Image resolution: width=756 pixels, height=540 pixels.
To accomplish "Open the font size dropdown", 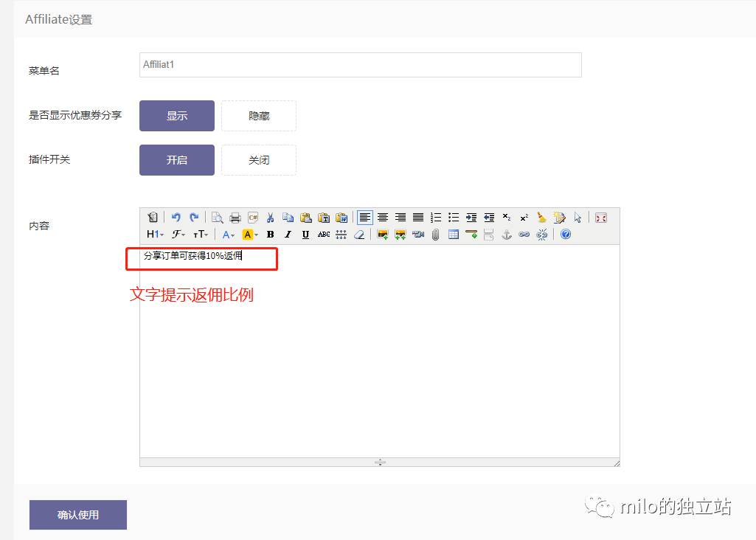I will coord(201,235).
